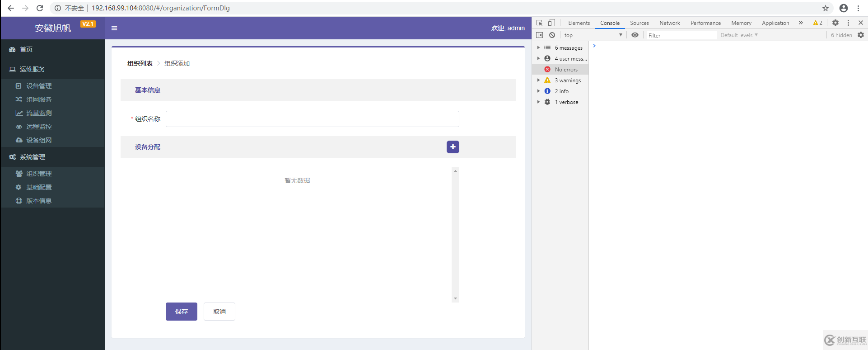Open the Application tab

775,23
